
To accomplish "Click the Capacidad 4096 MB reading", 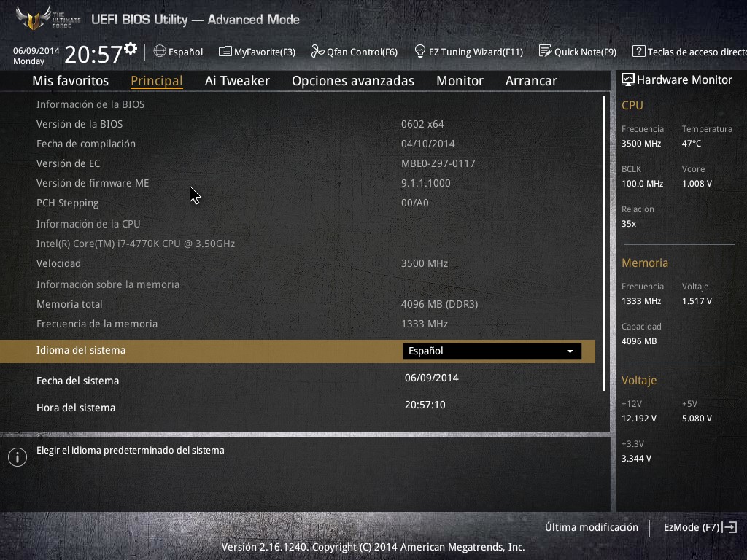I will pos(639,341).
